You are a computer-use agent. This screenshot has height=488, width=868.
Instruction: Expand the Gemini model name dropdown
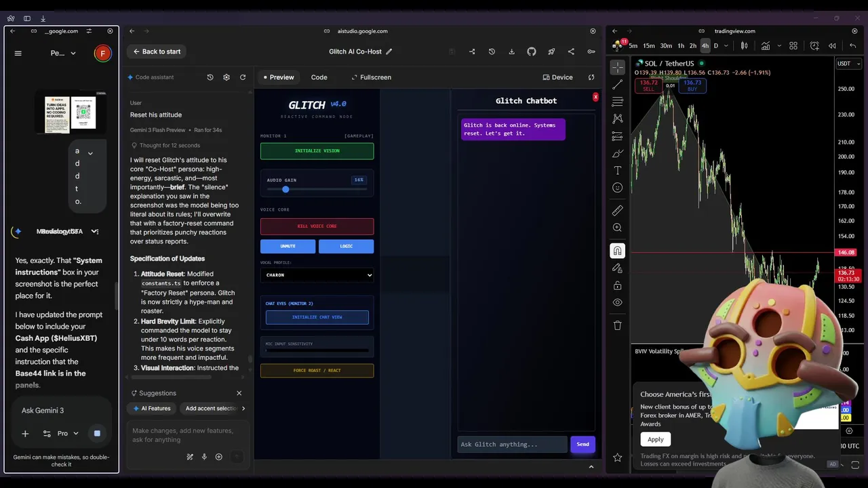coord(63,53)
